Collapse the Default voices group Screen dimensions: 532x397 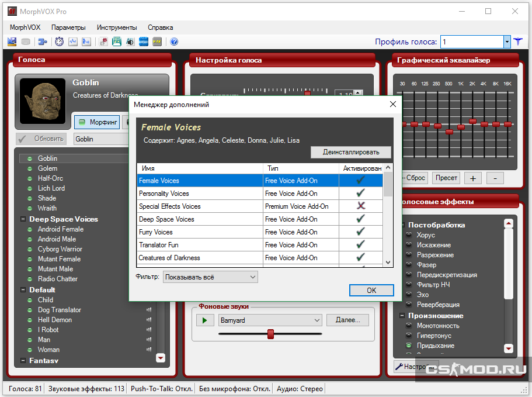23,289
